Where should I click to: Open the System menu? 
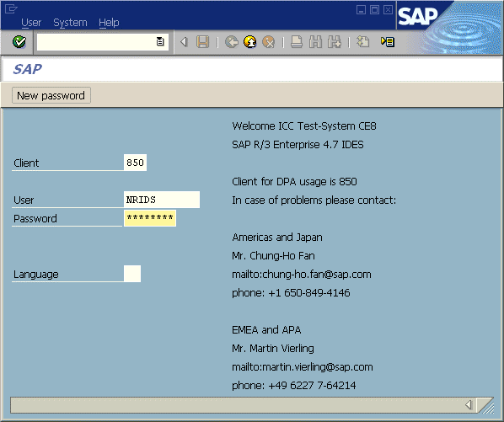point(70,23)
